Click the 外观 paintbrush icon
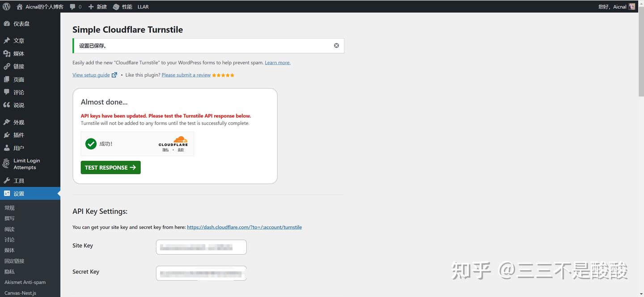Screen dimensions: 644x297 (7, 122)
